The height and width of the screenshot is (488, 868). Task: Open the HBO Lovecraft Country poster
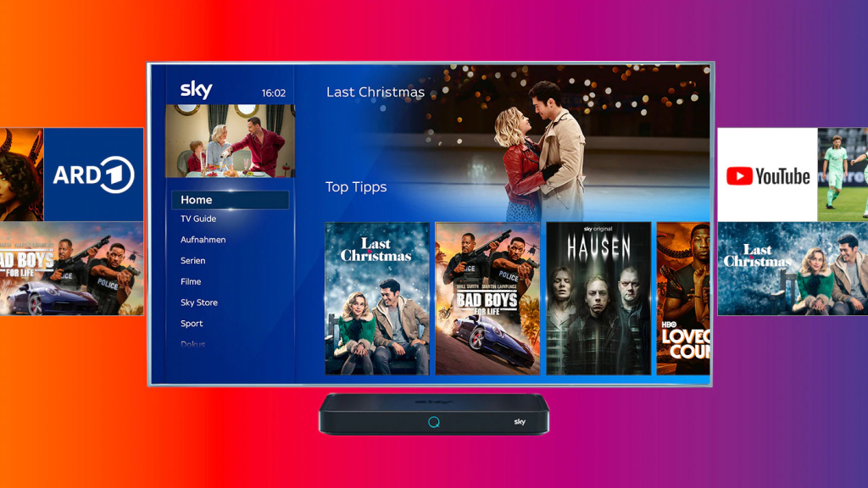pyautogui.click(x=683, y=299)
